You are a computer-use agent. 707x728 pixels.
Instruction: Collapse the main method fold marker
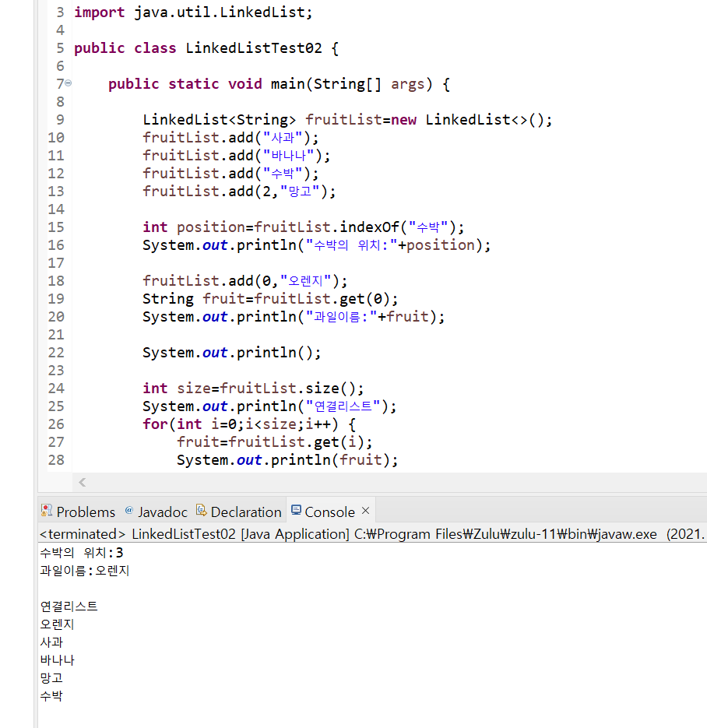coord(69,83)
